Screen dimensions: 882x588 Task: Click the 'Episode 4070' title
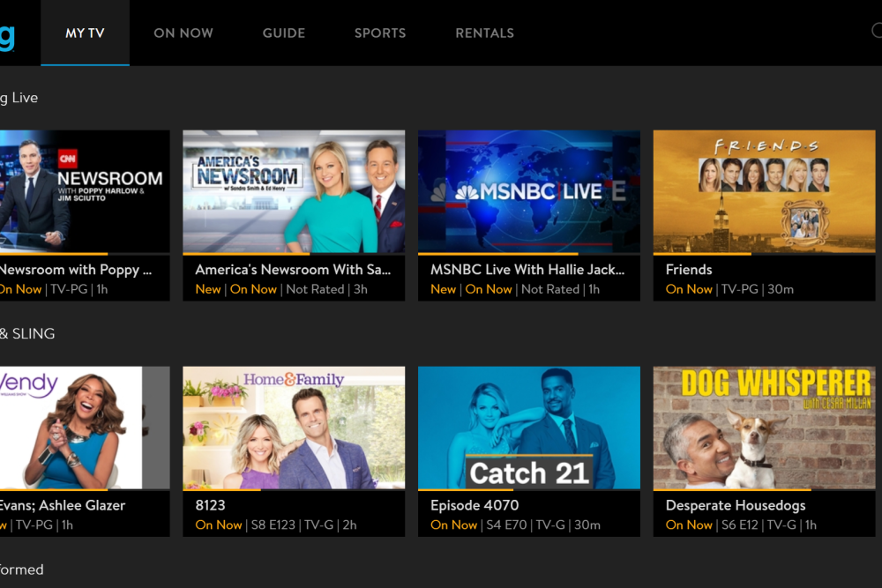[x=475, y=505]
